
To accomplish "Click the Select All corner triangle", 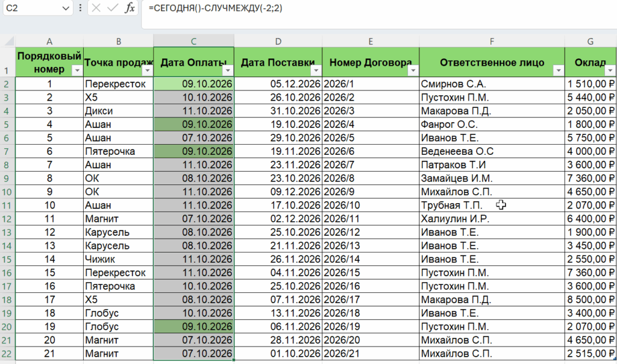I will [8, 41].
